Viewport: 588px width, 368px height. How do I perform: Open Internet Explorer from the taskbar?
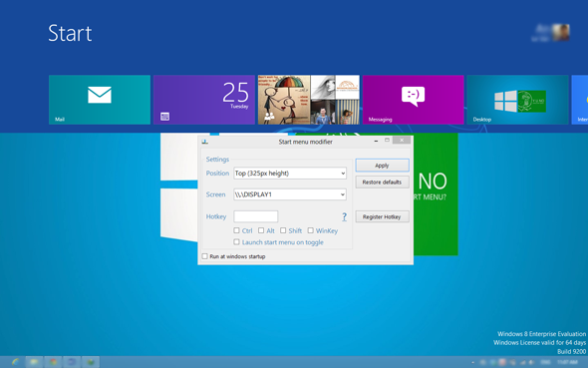point(15,362)
